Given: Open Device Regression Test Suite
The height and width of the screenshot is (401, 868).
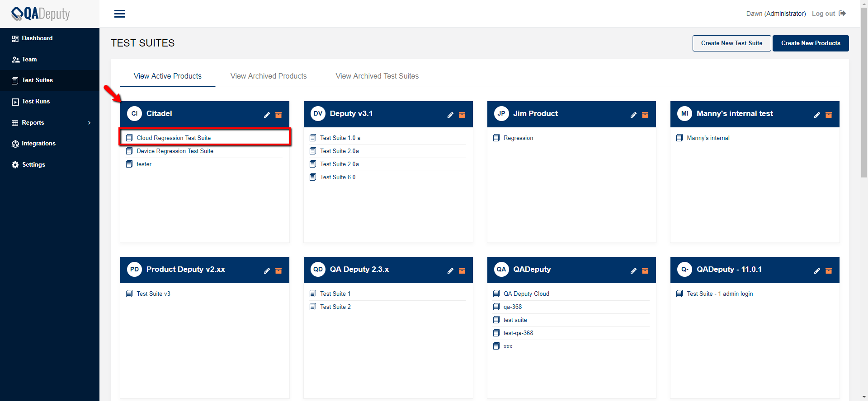Looking at the screenshot, I should pyautogui.click(x=175, y=151).
